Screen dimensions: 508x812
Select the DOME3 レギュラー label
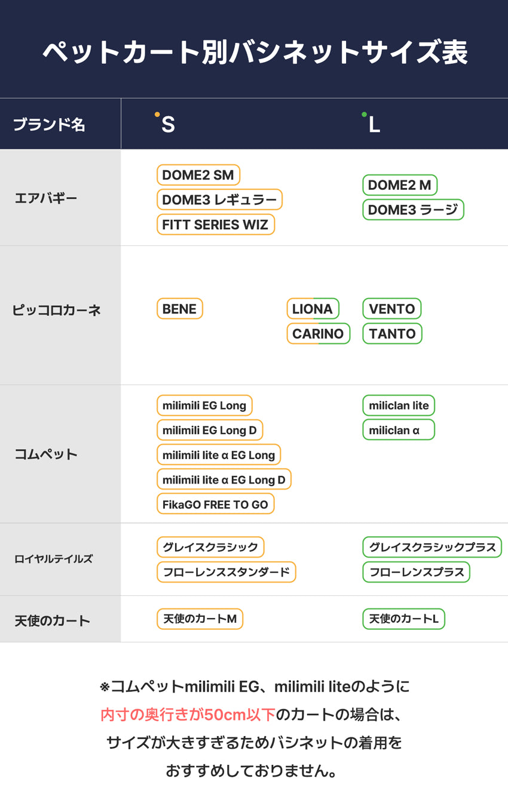coord(219,199)
